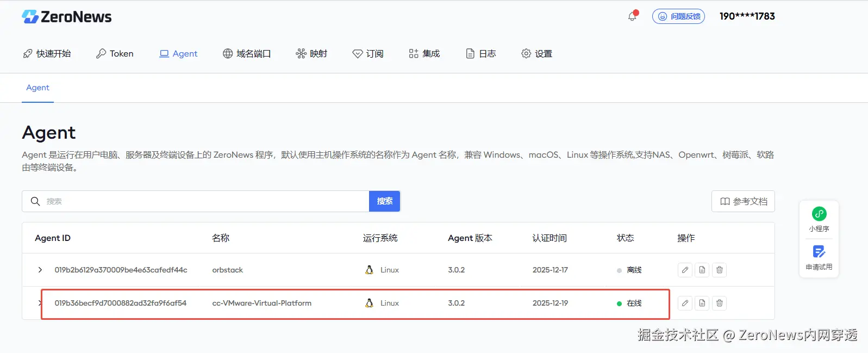The width and height of the screenshot is (868, 353).
Task: Click the magnifier icon in search box
Action: 35,201
